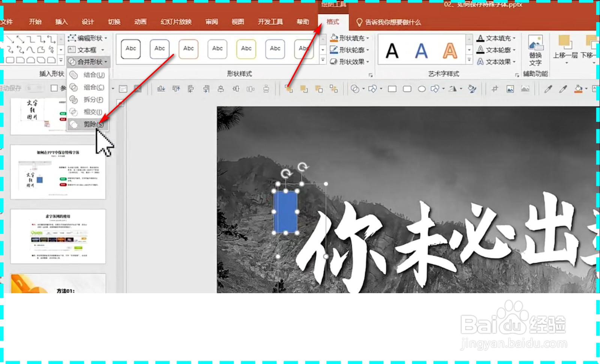600x364 pixels.
Task: Open the 编辑形状 edit shape dropdown
Action: tap(88, 38)
